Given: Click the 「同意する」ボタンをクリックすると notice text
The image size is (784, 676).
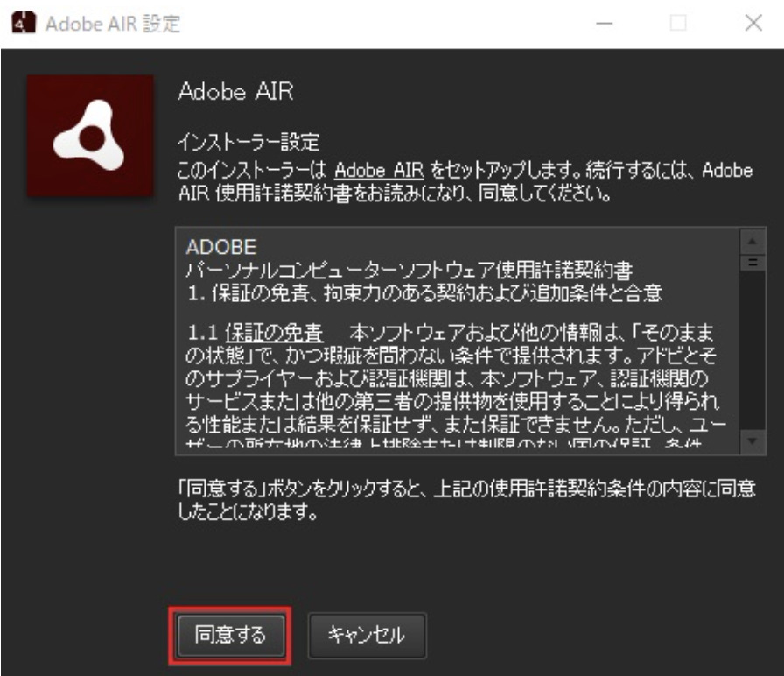Looking at the screenshot, I should [x=466, y=500].
